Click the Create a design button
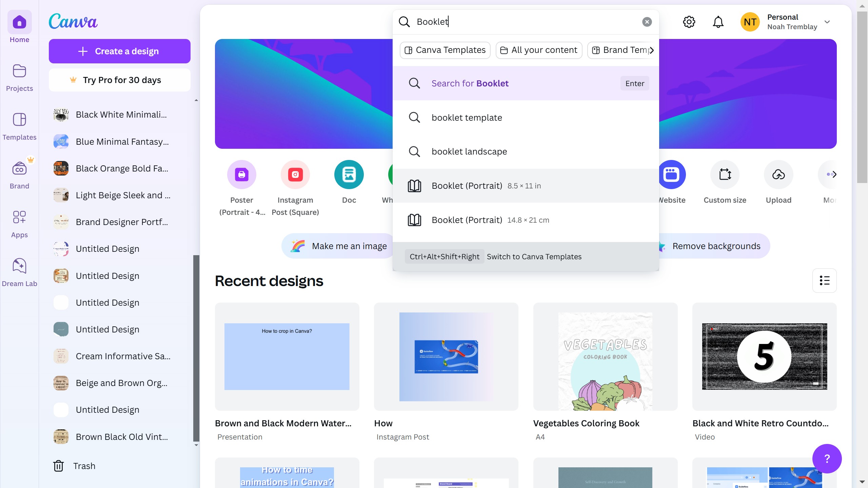Screen dimensions: 868x488 119,51
